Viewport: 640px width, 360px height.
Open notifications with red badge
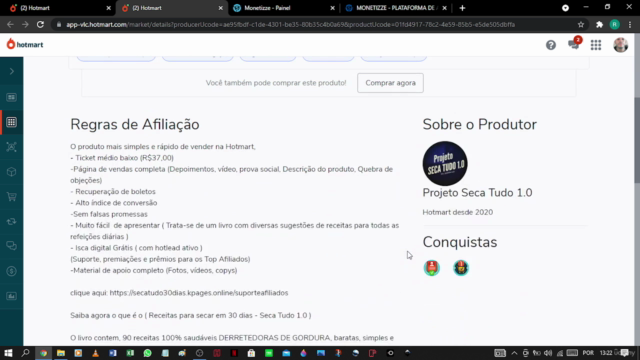[574, 44]
